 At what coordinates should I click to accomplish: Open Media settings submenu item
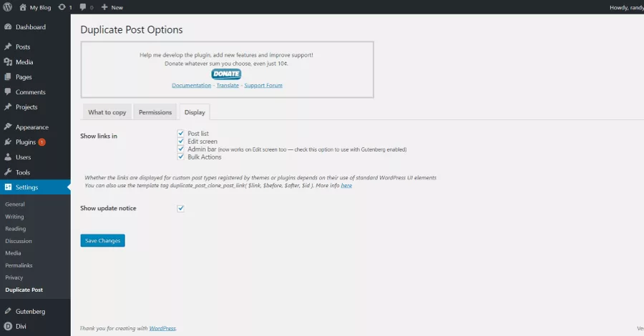pos(13,253)
